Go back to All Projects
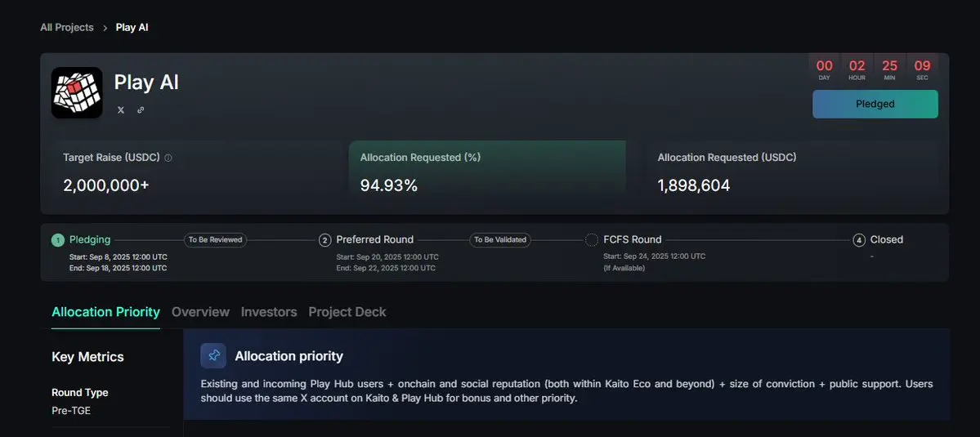Viewport: 980px width, 437px height. pos(67,28)
